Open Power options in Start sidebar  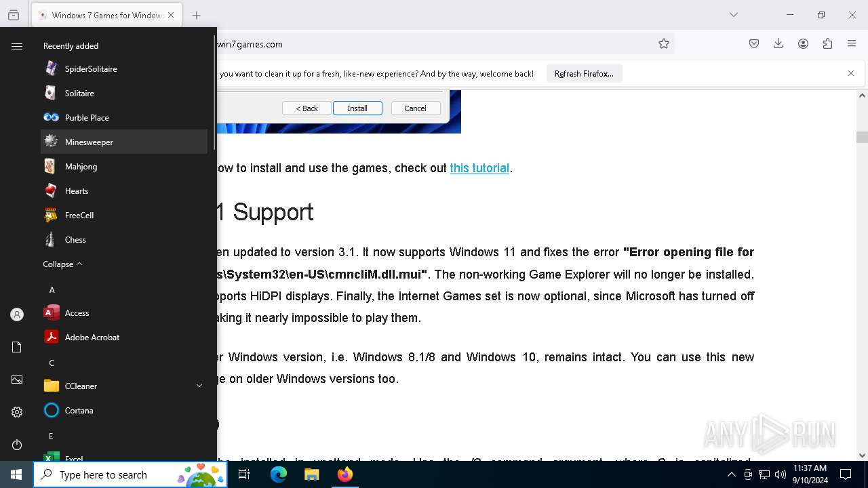point(17,445)
